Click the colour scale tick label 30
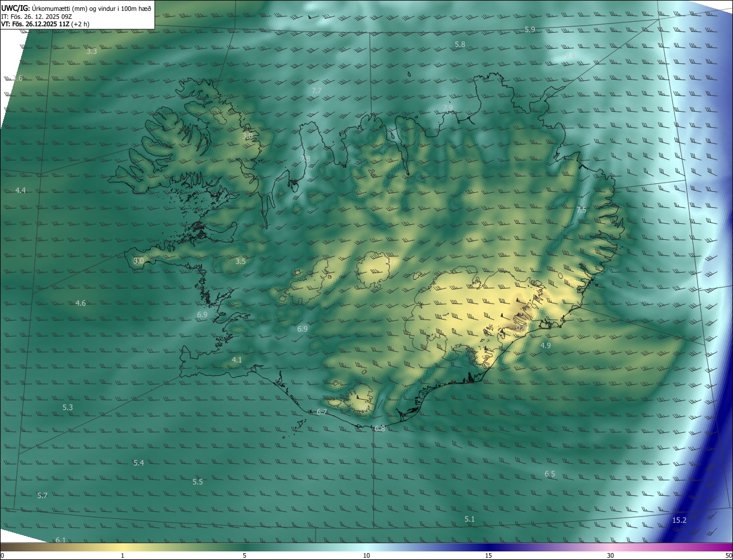733x560 pixels. [x=610, y=556]
